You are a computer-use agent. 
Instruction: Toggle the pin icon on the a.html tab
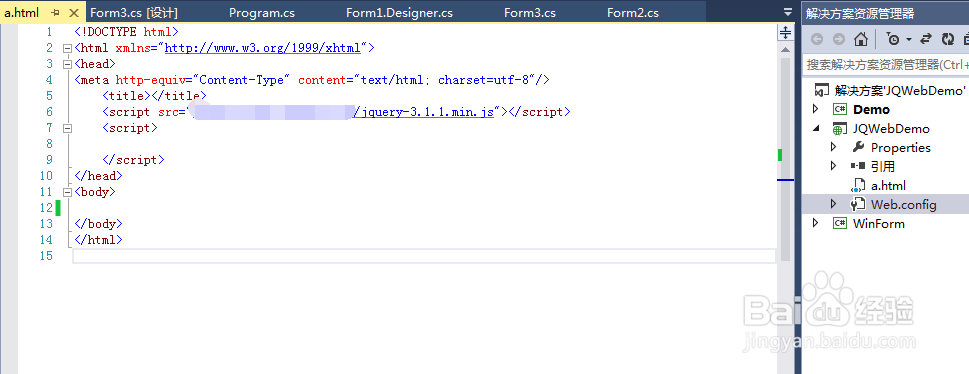click(x=55, y=13)
